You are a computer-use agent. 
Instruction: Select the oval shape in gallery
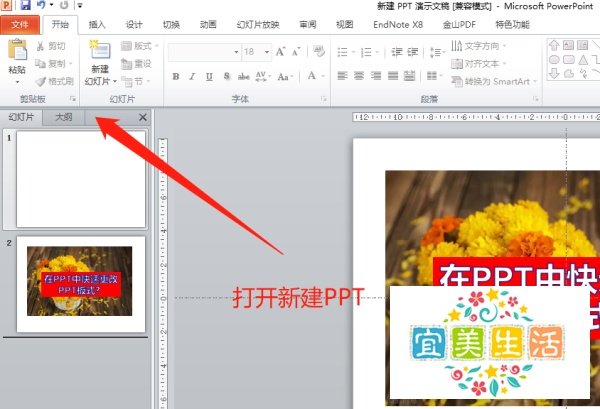coord(554,60)
